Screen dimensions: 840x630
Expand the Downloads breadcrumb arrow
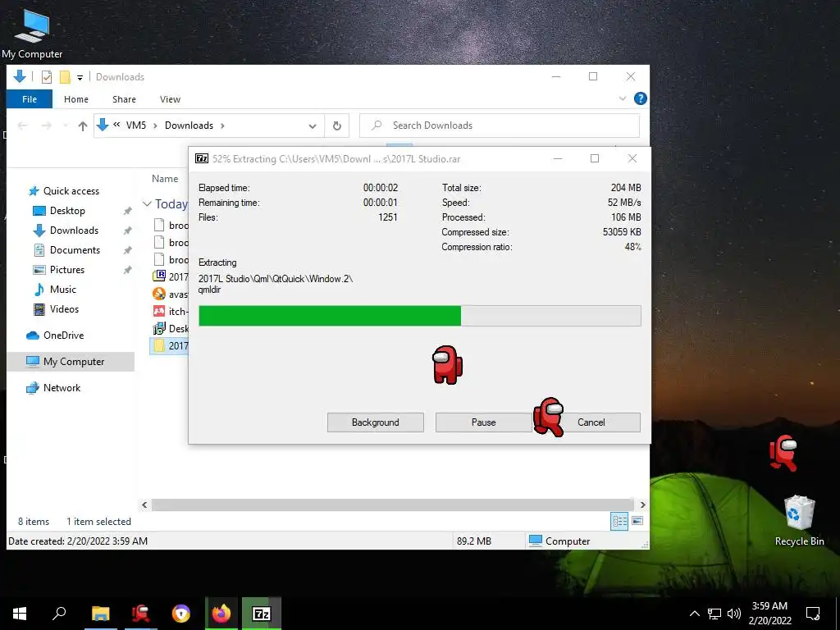pyautogui.click(x=222, y=126)
